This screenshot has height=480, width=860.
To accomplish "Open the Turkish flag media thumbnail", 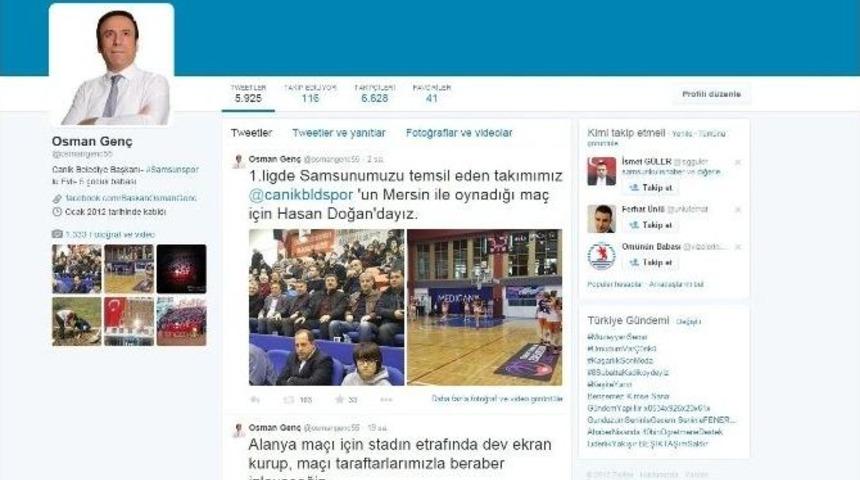I will pyautogui.click(x=129, y=321).
